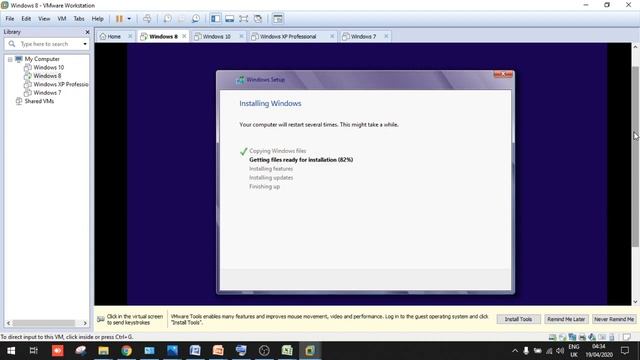The image size is (640, 360).
Task: Close the Library panel
Action: [x=87, y=32]
